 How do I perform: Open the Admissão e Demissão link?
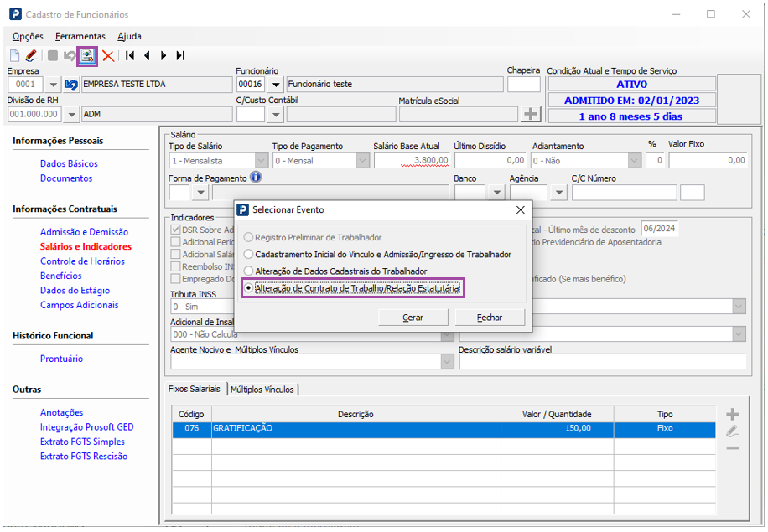pyautogui.click(x=84, y=232)
